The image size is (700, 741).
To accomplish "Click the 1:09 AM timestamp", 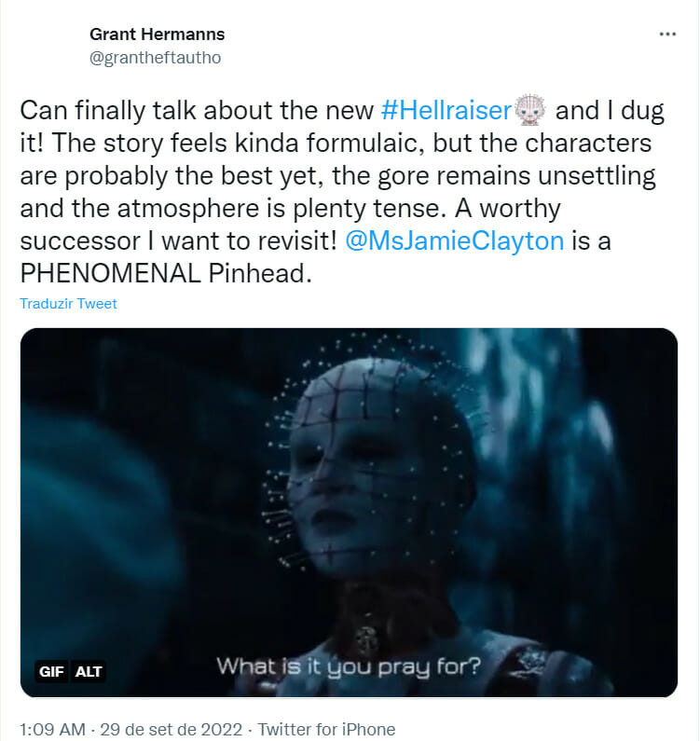I will tap(52, 729).
